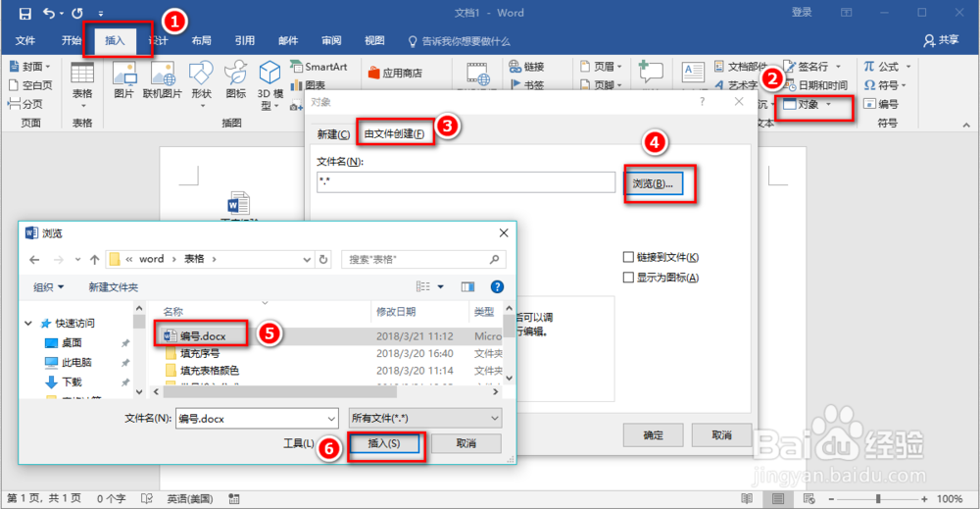Click the zoom out minus button

tap(831, 499)
